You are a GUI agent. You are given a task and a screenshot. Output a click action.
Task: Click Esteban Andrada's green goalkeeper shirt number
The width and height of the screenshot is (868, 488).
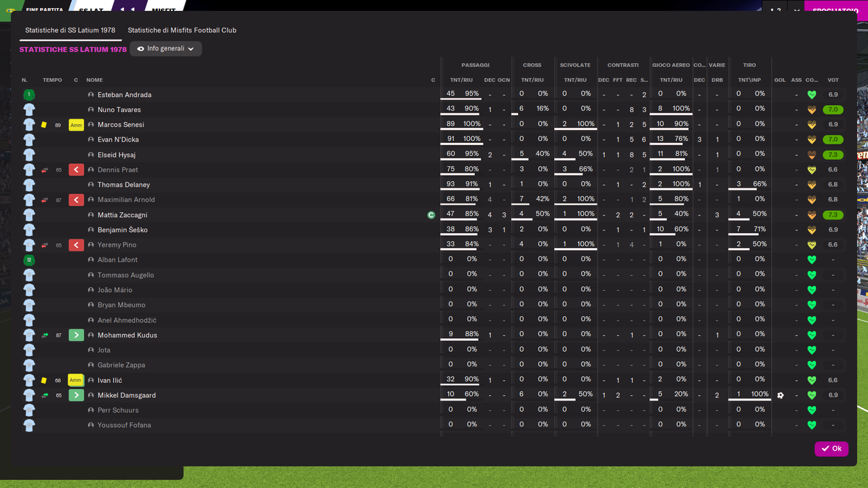click(x=28, y=95)
